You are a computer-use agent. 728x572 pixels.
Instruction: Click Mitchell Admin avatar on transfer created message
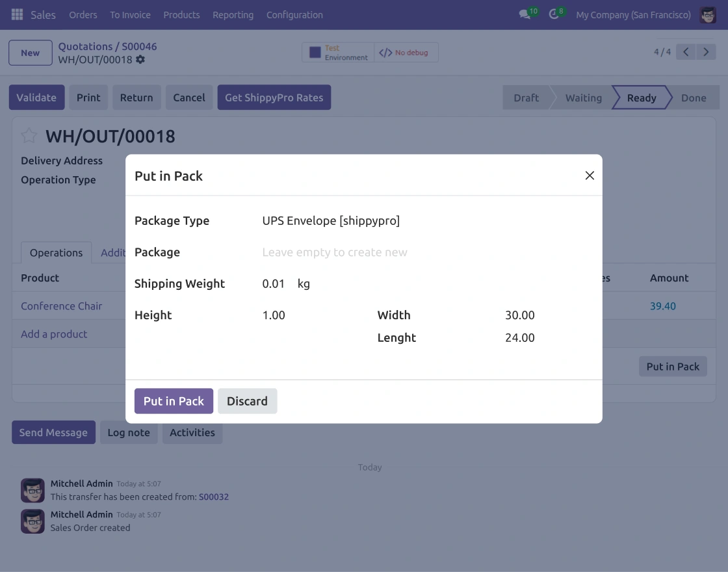(x=32, y=490)
